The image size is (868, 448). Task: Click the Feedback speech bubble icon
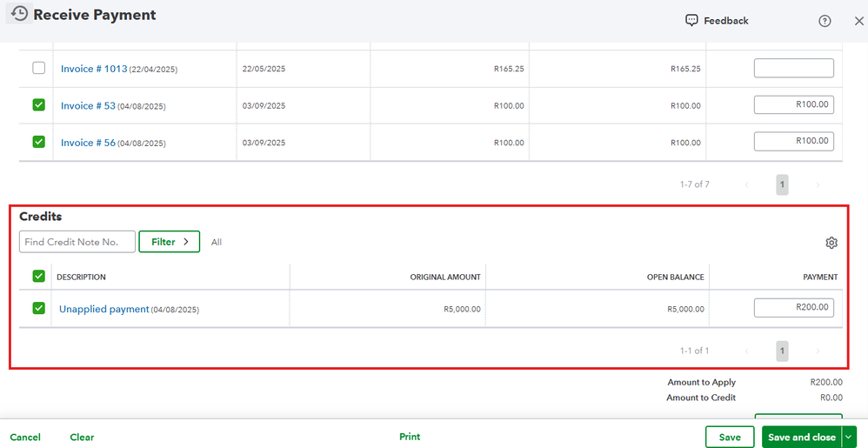(x=691, y=21)
